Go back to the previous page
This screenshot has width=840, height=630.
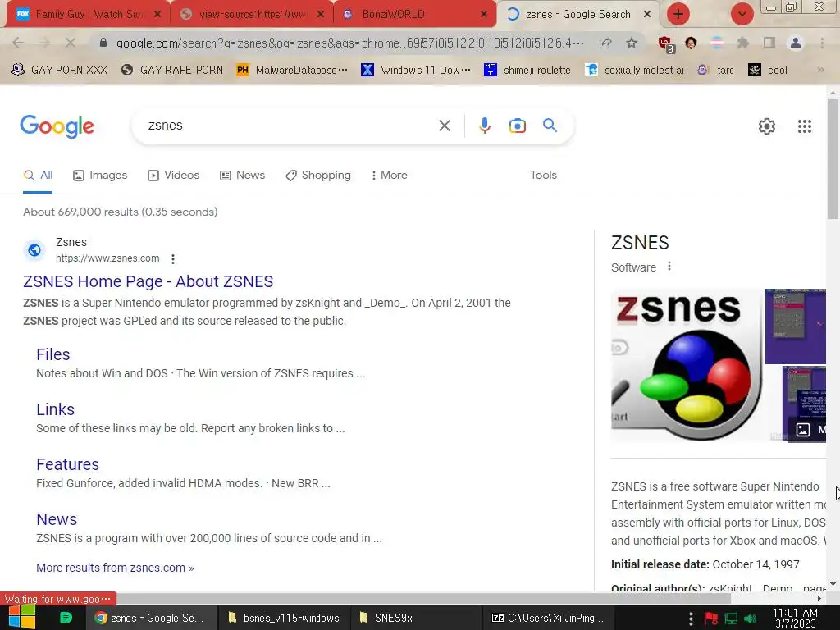tap(18, 43)
